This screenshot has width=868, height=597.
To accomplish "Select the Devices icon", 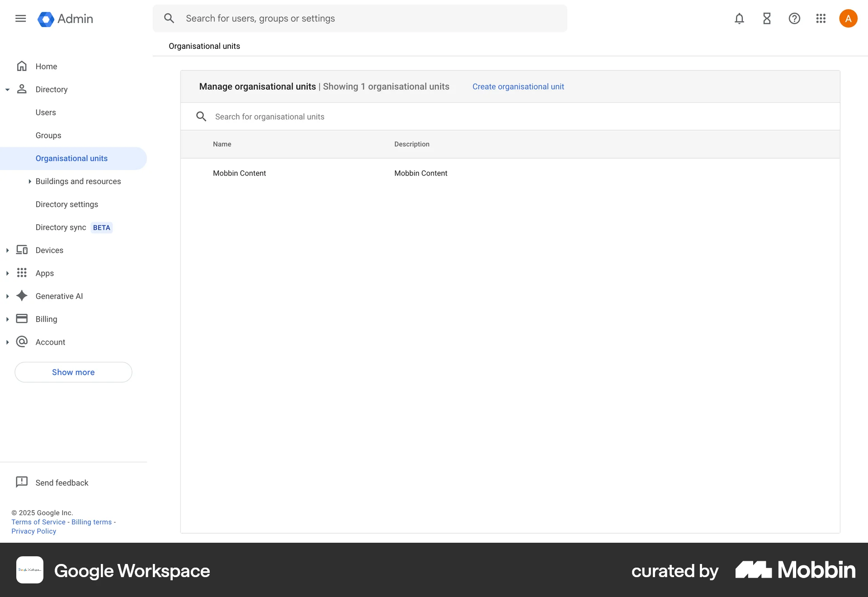I will click(x=22, y=250).
